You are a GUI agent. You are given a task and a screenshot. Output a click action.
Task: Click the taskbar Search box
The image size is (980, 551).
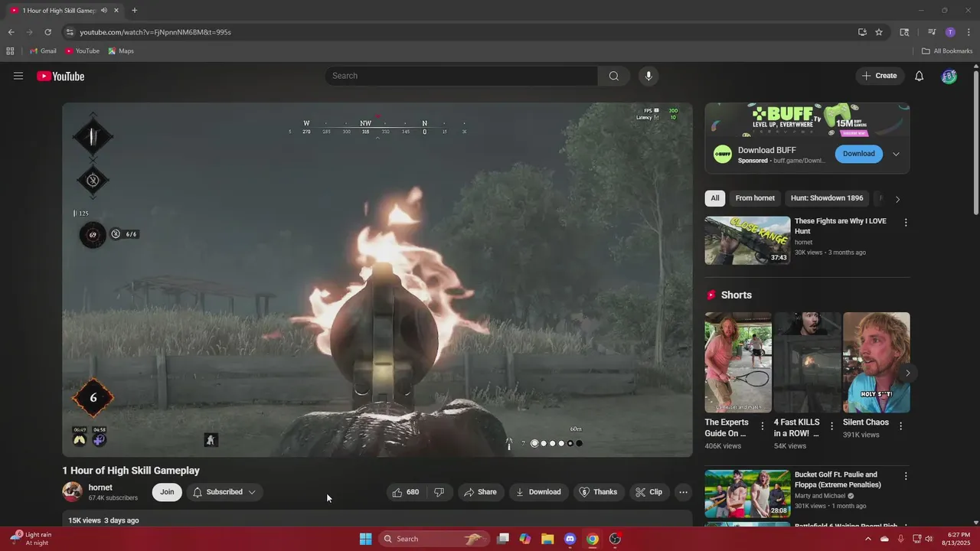coord(434,539)
